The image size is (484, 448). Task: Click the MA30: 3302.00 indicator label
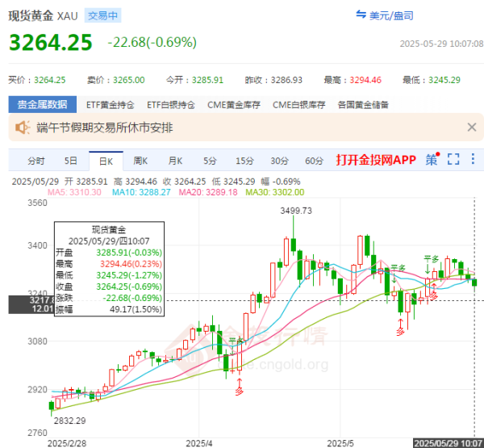275,192
